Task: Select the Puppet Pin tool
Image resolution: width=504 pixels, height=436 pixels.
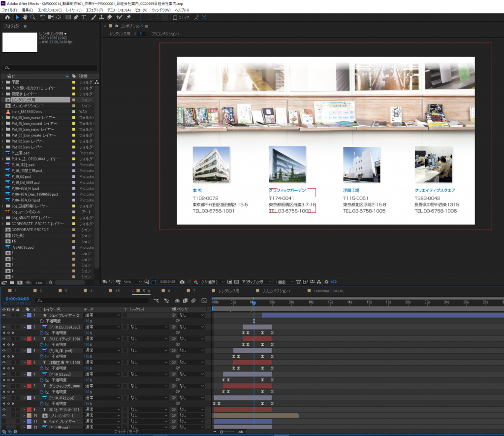Action: (129, 17)
